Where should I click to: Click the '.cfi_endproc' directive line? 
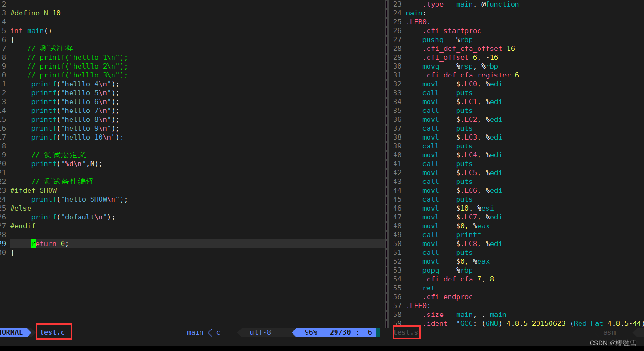(x=447, y=297)
